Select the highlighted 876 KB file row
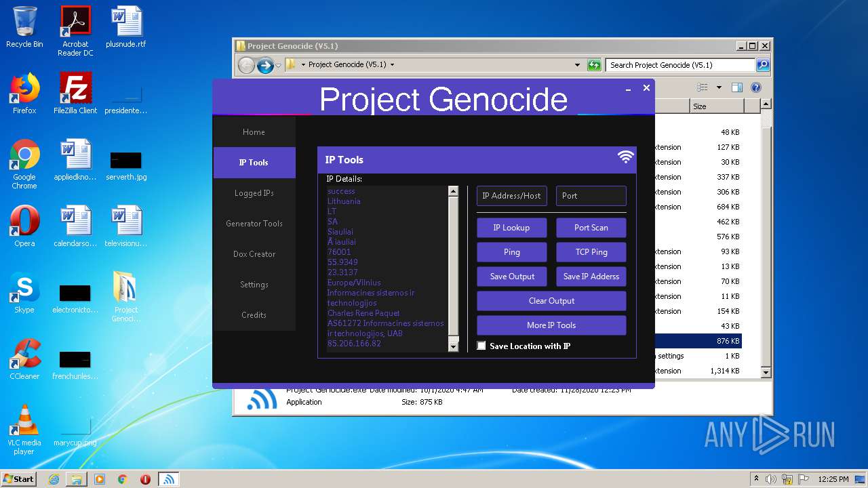Viewport: 868px width, 488px height. coord(698,341)
